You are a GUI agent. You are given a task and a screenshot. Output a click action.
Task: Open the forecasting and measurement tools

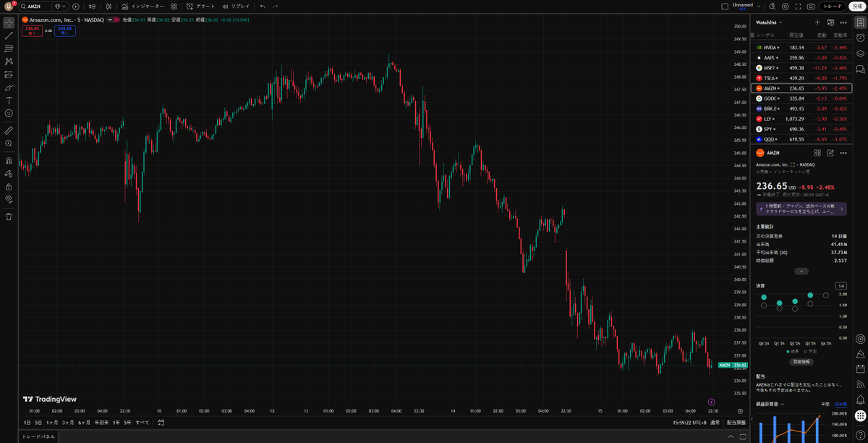pos(9,75)
